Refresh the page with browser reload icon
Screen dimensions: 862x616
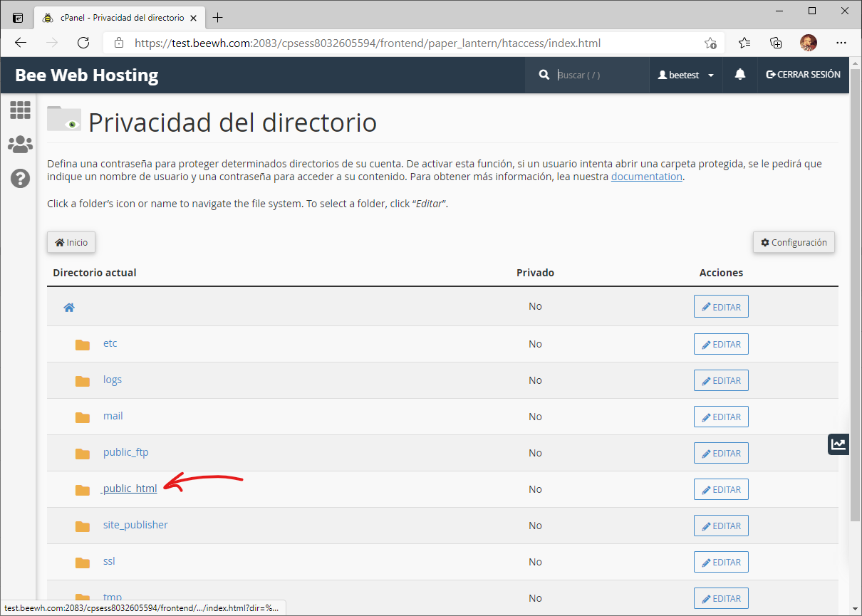pos(83,43)
